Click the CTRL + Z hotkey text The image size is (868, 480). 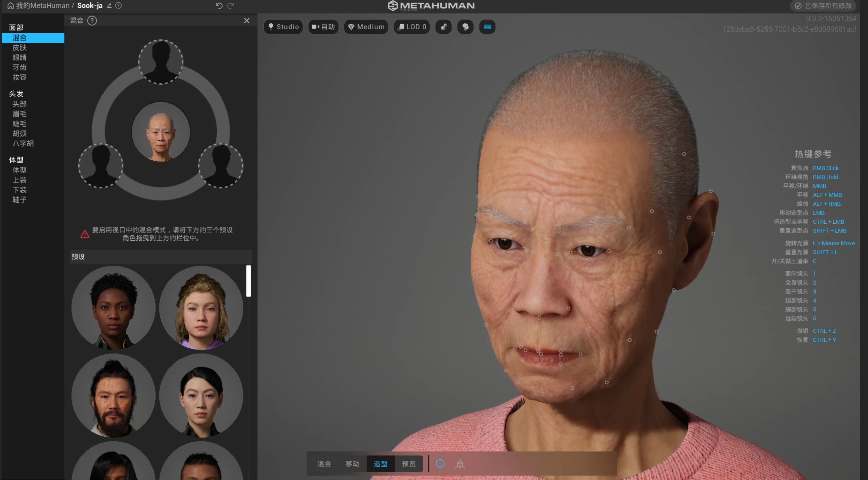click(824, 331)
